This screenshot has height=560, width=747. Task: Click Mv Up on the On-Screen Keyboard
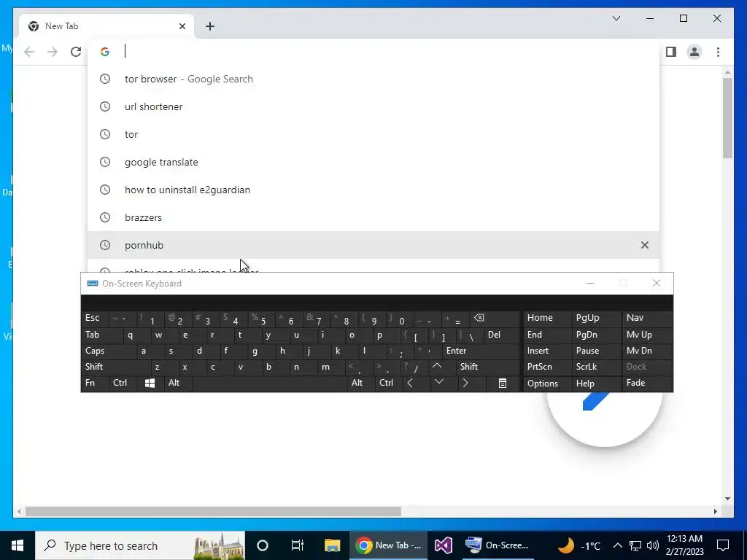(x=648, y=335)
